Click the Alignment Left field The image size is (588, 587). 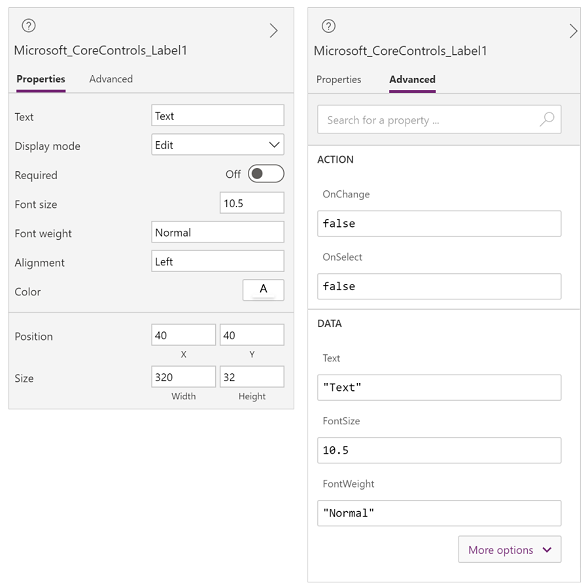218,261
